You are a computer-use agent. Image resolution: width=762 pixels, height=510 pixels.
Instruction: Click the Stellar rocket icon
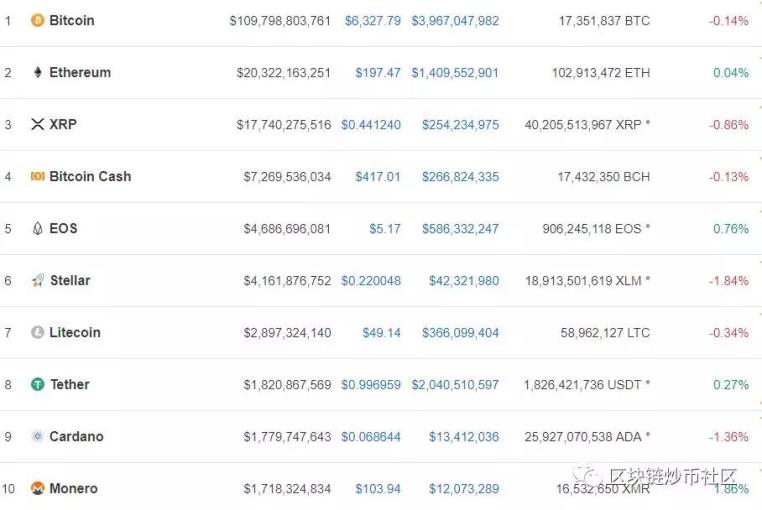pyautogui.click(x=38, y=280)
